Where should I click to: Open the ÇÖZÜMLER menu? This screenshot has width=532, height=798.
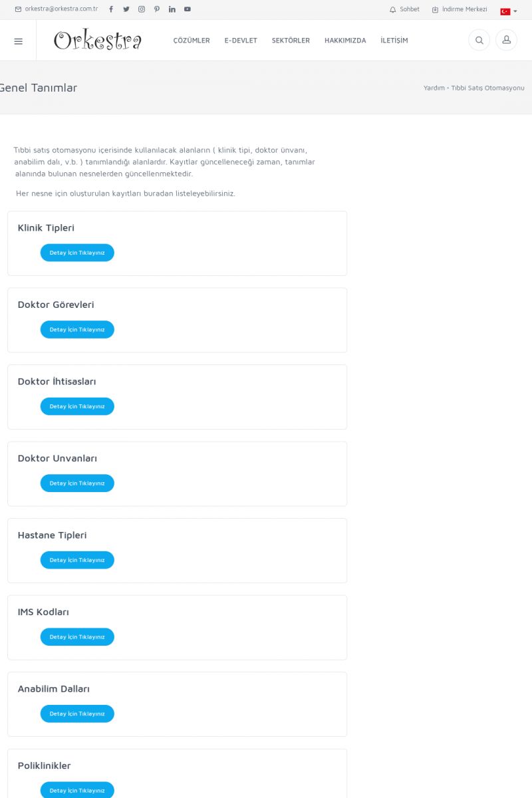click(x=192, y=41)
